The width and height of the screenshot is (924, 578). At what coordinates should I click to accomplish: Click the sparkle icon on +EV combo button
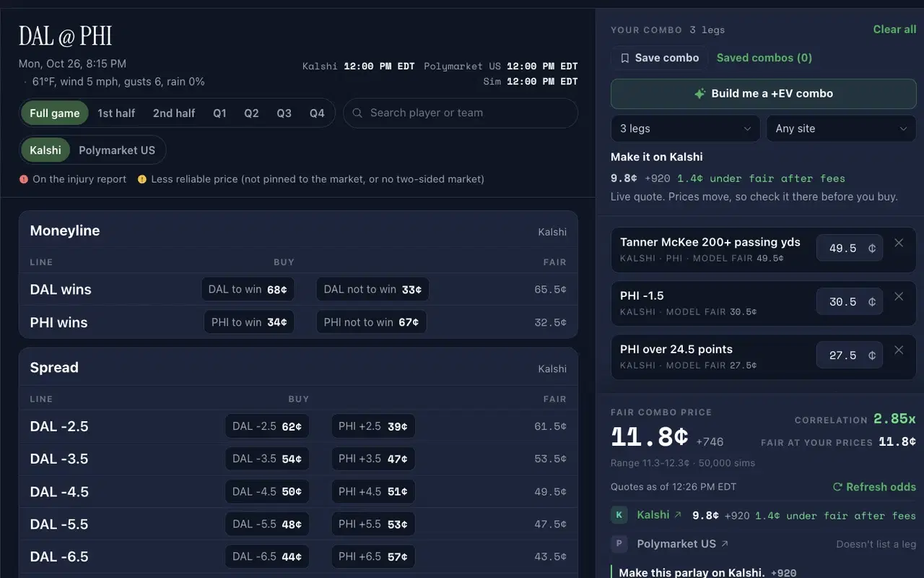click(x=699, y=94)
